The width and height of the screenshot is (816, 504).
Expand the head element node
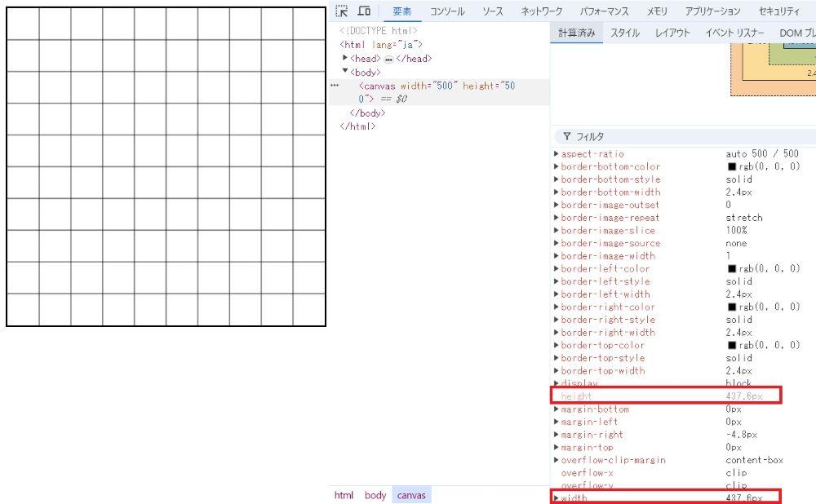coord(345,58)
